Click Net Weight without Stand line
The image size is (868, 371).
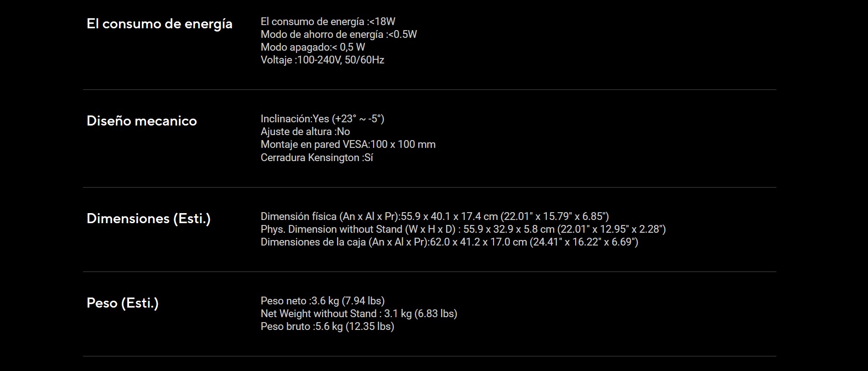tap(359, 314)
